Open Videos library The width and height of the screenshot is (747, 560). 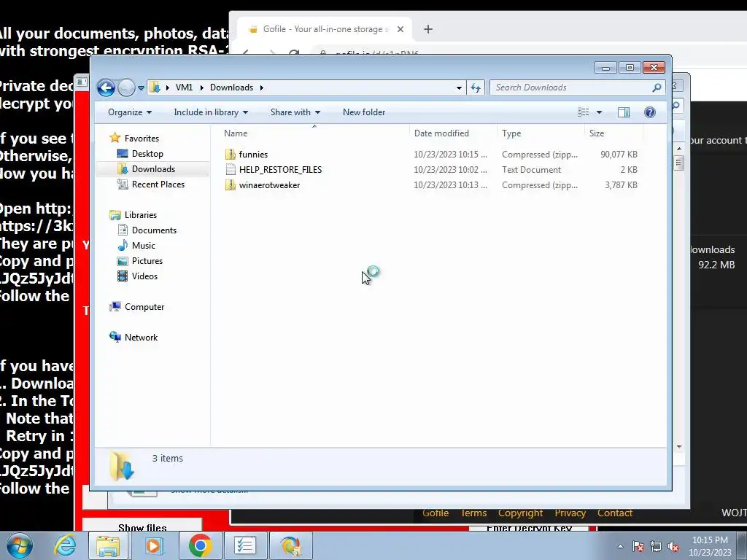pyautogui.click(x=144, y=276)
